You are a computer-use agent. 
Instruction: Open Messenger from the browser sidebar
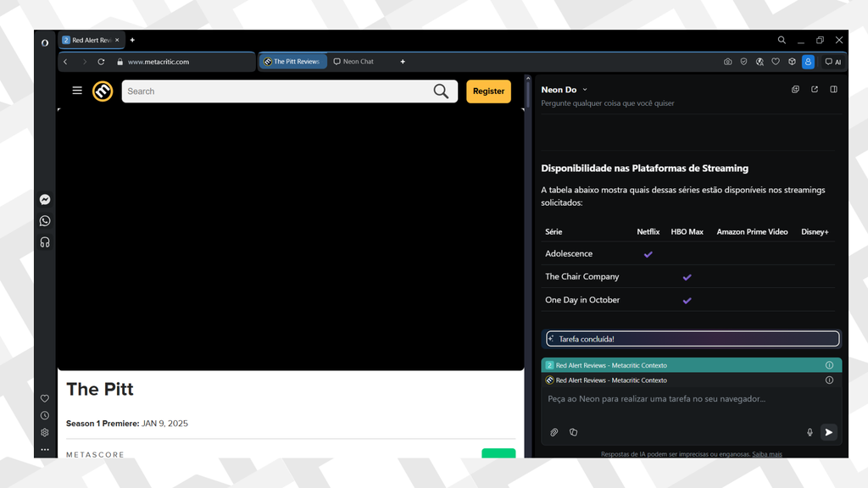click(45, 200)
